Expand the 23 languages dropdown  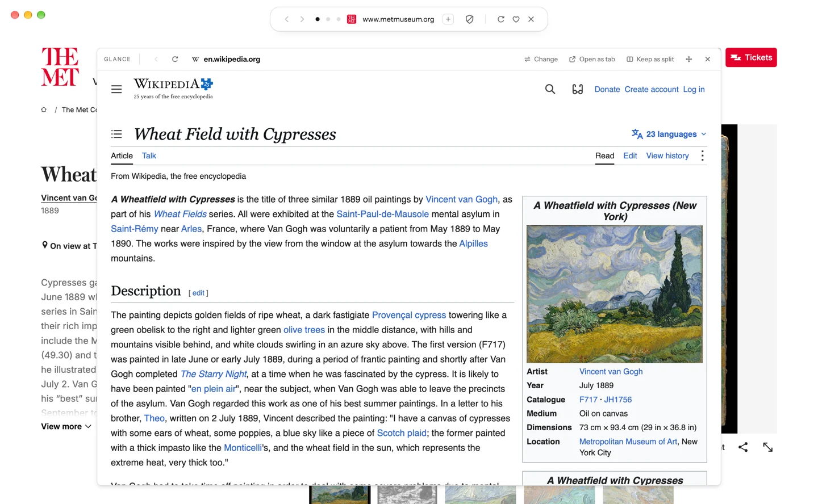click(x=669, y=134)
